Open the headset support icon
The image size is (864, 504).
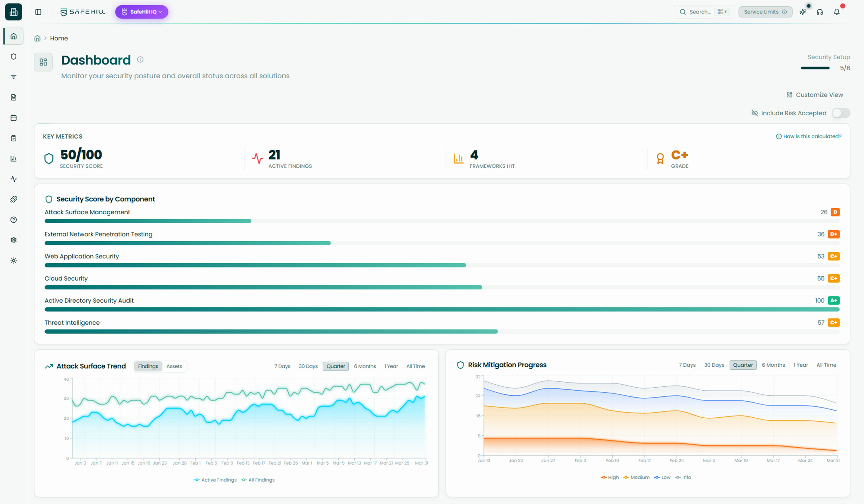(819, 12)
